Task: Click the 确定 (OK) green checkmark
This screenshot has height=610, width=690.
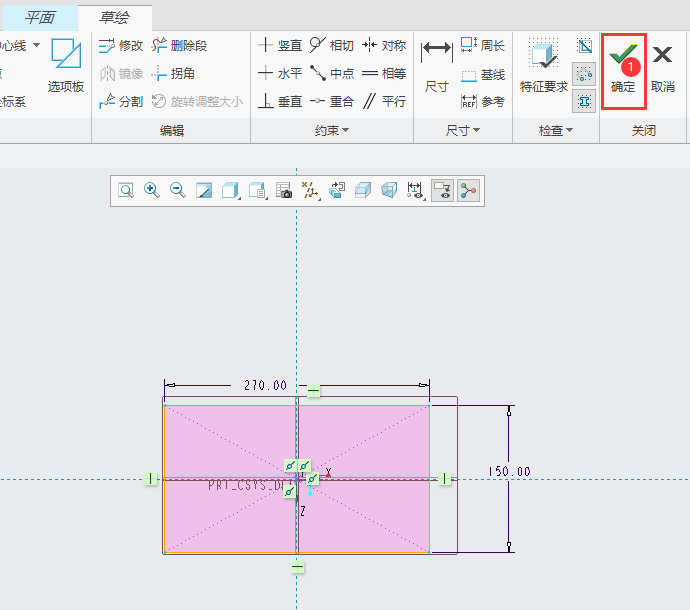Action: pos(623,70)
